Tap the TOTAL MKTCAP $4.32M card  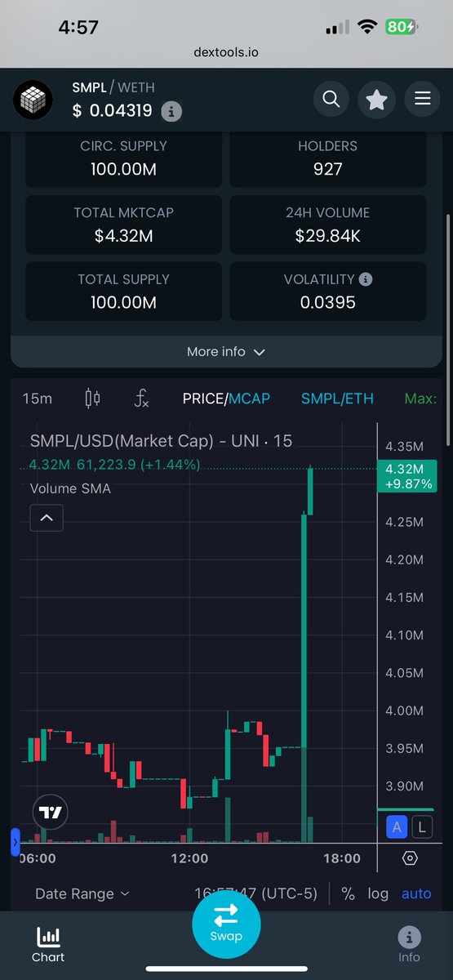click(124, 225)
